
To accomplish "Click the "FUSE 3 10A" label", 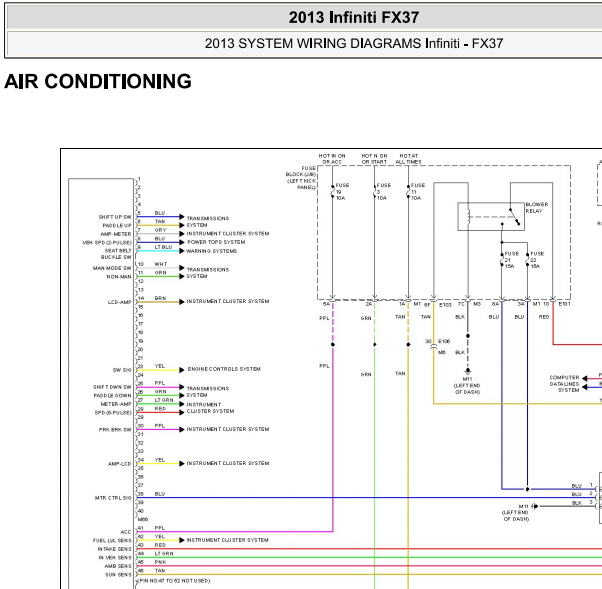I will [x=384, y=192].
